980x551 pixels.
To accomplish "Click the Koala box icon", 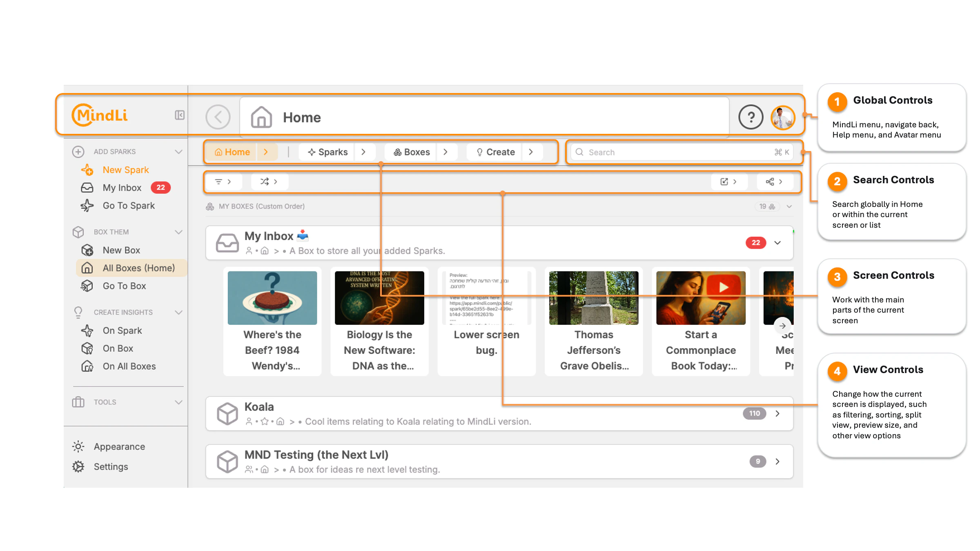I will click(227, 413).
